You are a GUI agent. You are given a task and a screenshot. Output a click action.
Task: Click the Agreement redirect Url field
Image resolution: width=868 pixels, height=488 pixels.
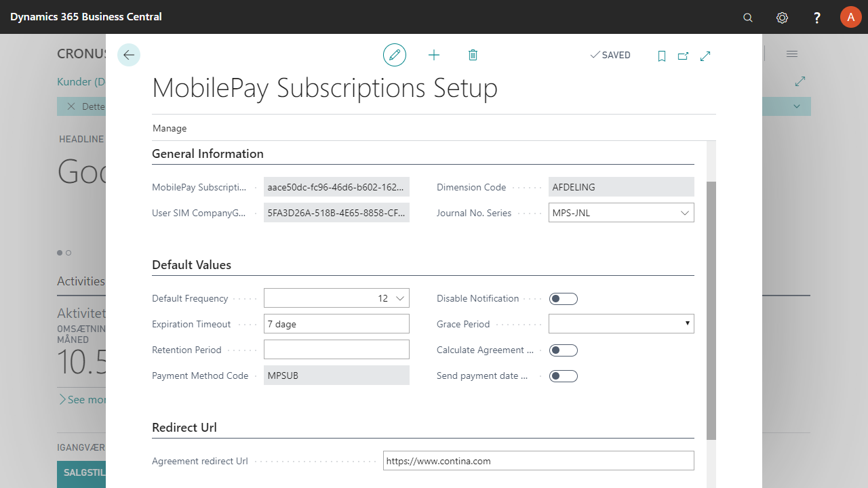538,461
